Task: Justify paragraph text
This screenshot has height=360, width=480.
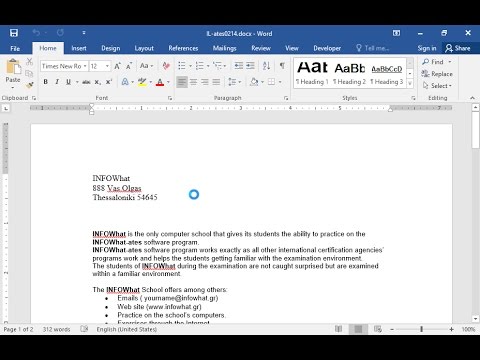Action: 216,82
